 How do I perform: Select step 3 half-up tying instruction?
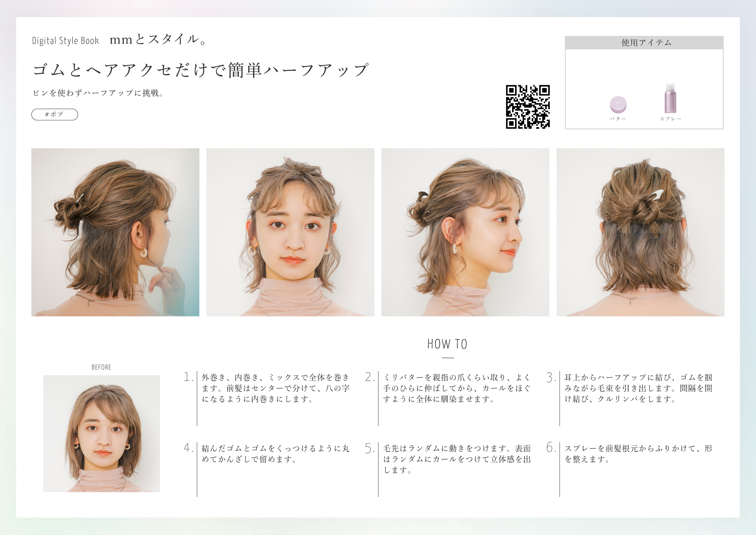(x=638, y=388)
